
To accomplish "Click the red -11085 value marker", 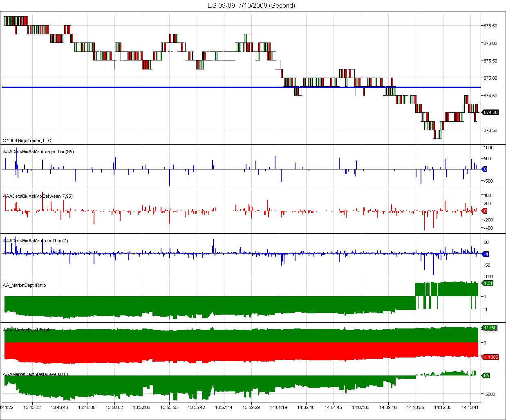I will (490, 357).
